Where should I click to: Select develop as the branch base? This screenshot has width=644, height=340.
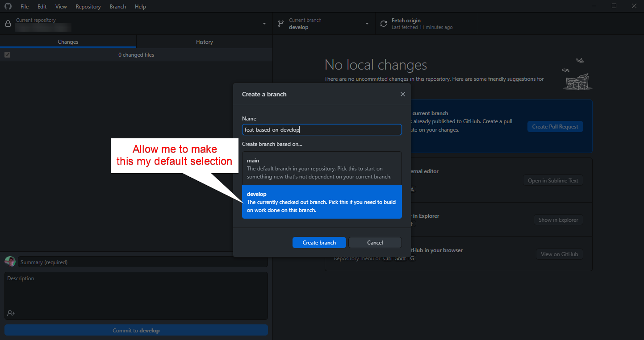tap(322, 202)
